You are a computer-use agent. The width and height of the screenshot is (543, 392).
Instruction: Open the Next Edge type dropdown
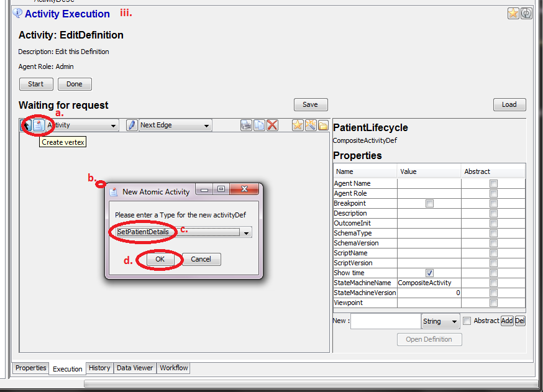point(175,125)
